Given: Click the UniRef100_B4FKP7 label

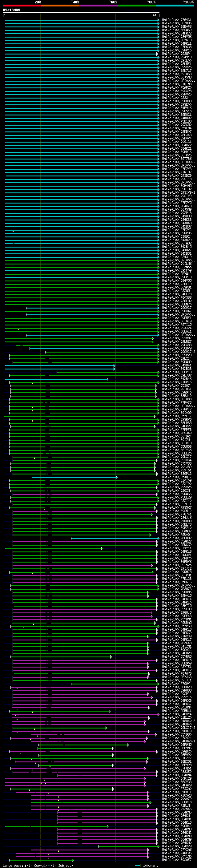Looking at the screenshot, I should pyautogui.click(x=176, y=426).
